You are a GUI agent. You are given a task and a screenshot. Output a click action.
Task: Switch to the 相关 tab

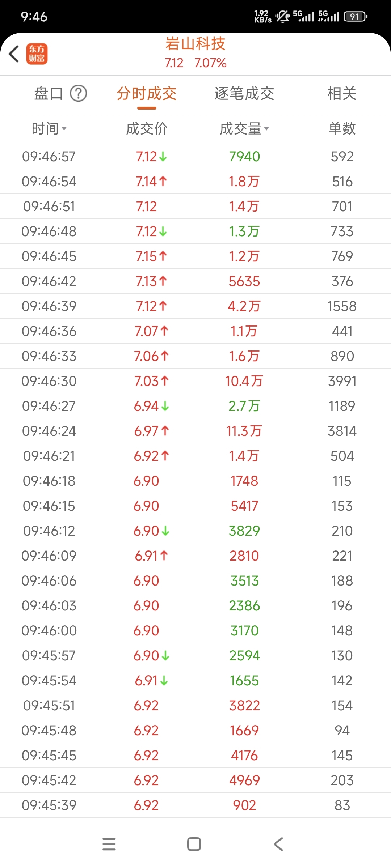click(342, 93)
